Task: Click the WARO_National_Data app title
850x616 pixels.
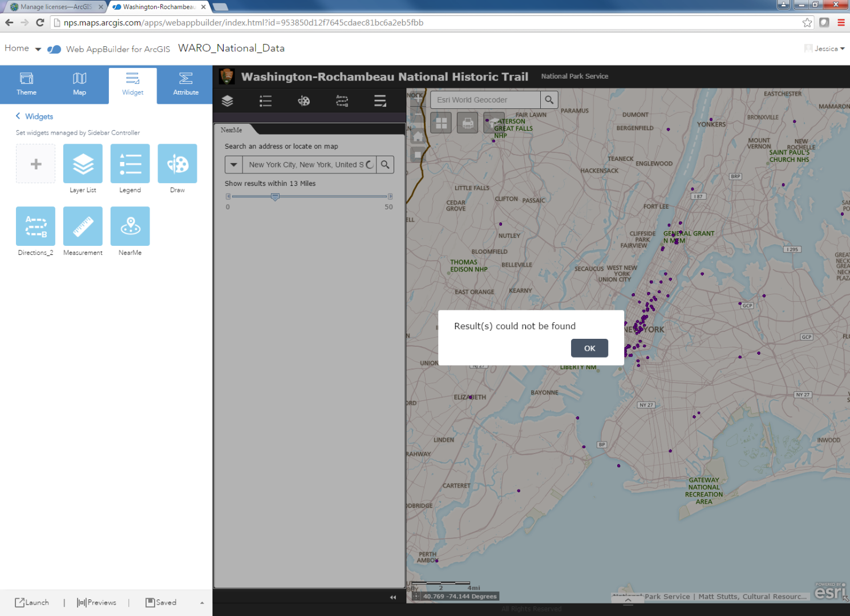Action: [x=231, y=48]
